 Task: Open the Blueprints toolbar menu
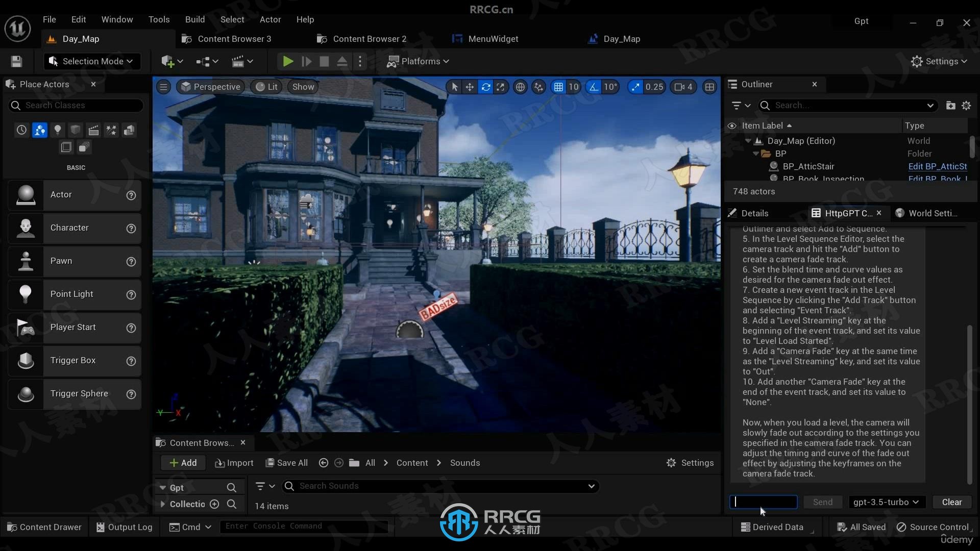tap(207, 61)
